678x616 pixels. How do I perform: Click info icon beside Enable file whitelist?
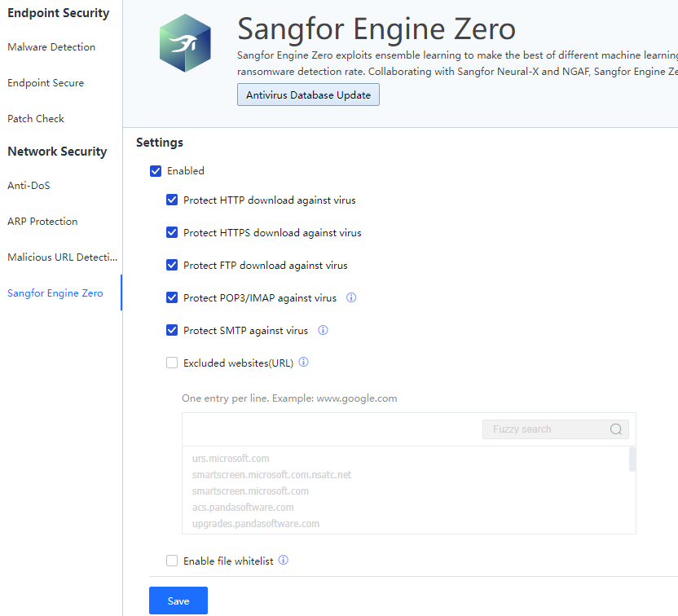click(284, 561)
